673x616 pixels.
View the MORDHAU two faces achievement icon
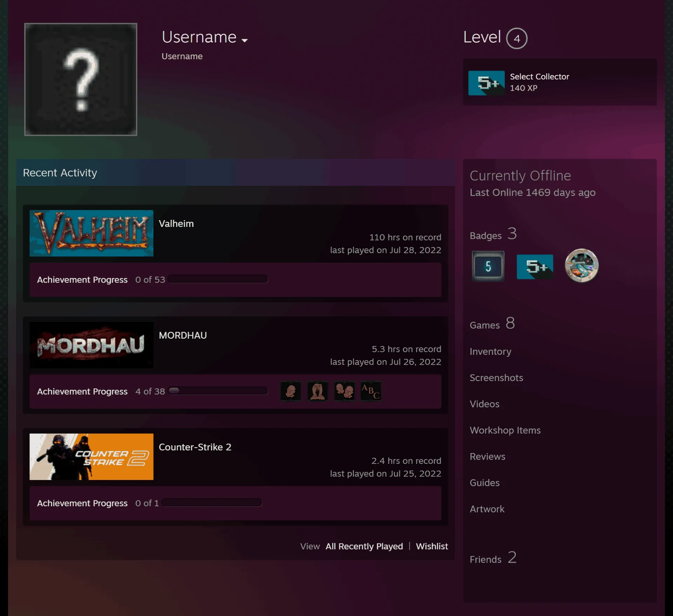click(344, 391)
